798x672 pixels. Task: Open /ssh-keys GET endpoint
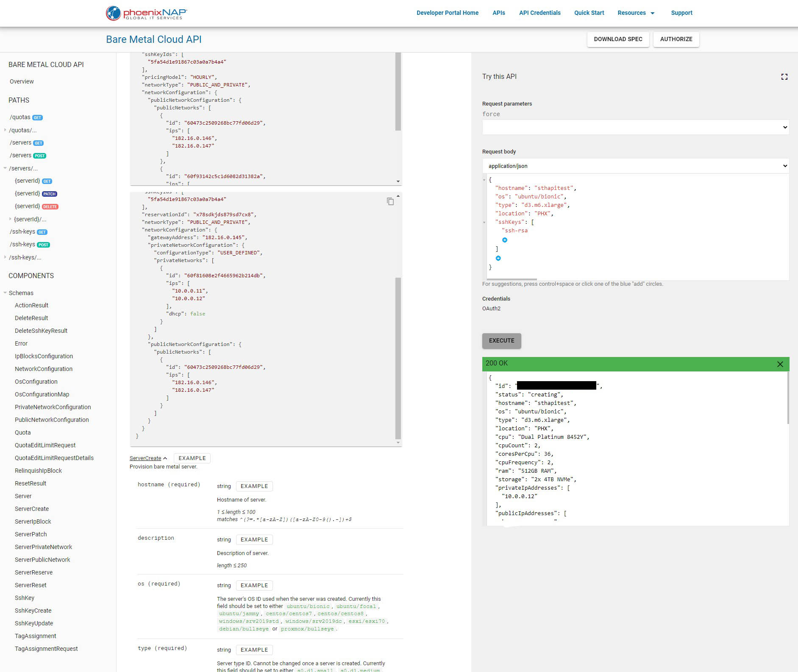pos(28,232)
